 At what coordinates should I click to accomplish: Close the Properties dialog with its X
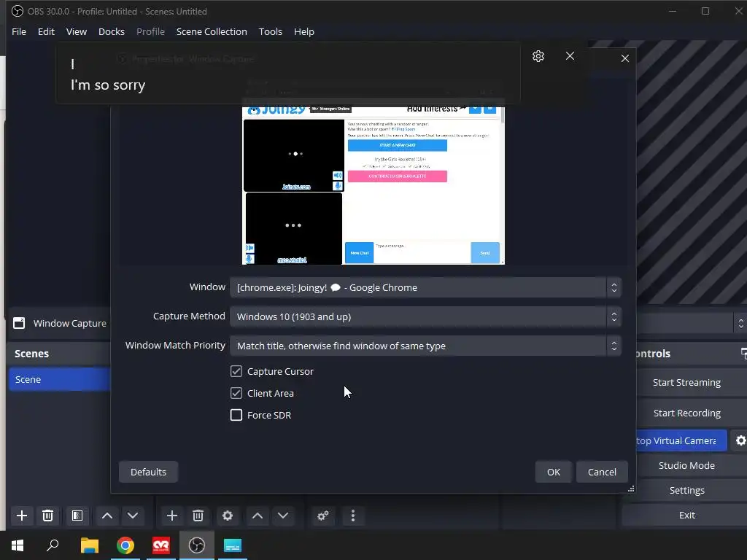coord(625,58)
